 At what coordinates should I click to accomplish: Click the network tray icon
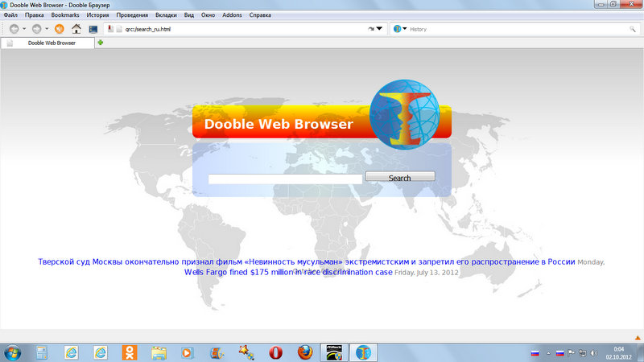(582, 353)
